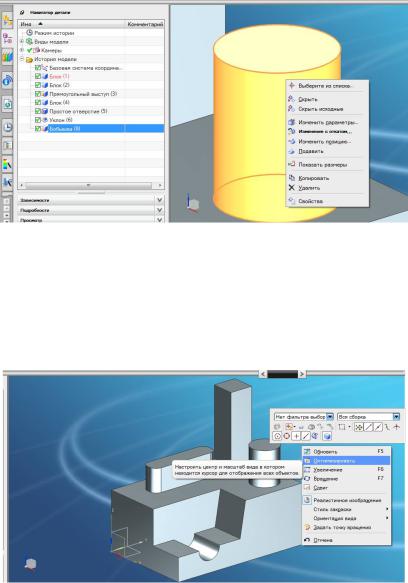This screenshot has height=583, width=408.
Task: Click the circle-center snap icon
Action: click(277, 436)
